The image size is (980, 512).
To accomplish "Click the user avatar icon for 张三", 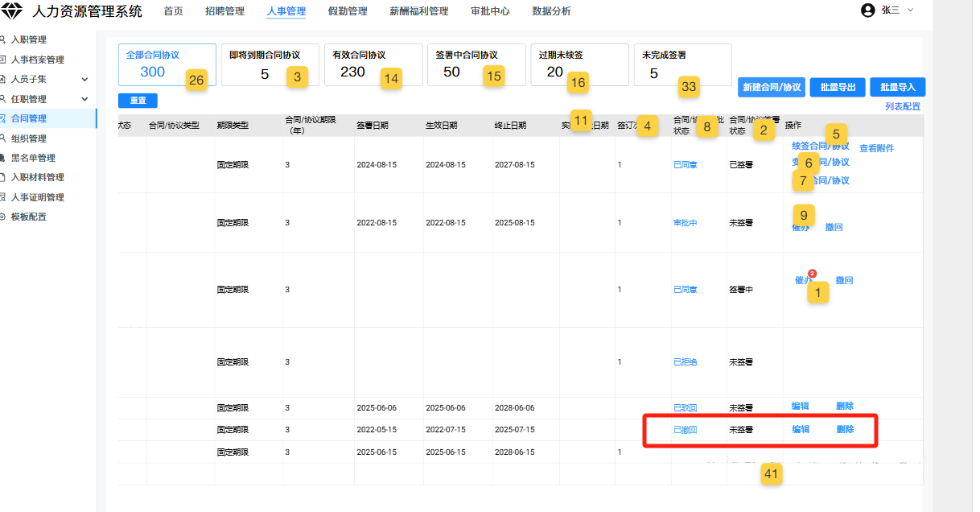I will [867, 10].
